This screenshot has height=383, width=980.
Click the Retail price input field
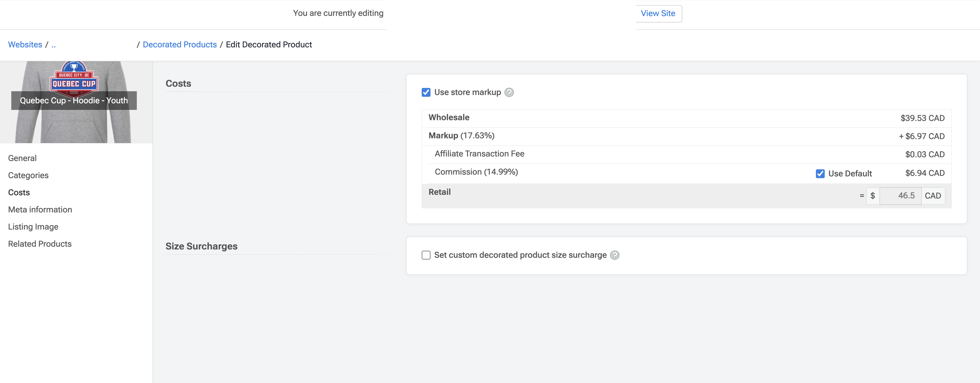tap(900, 196)
